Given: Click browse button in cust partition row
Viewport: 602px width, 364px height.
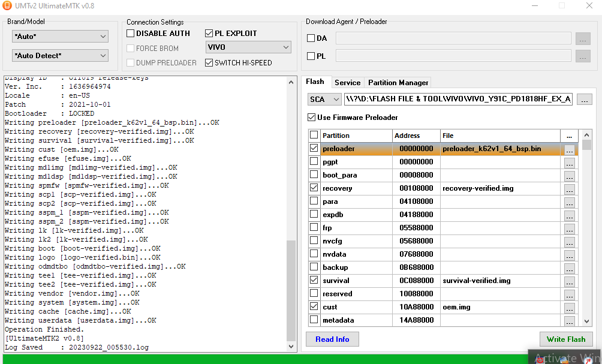Looking at the screenshot, I should coord(569,308).
